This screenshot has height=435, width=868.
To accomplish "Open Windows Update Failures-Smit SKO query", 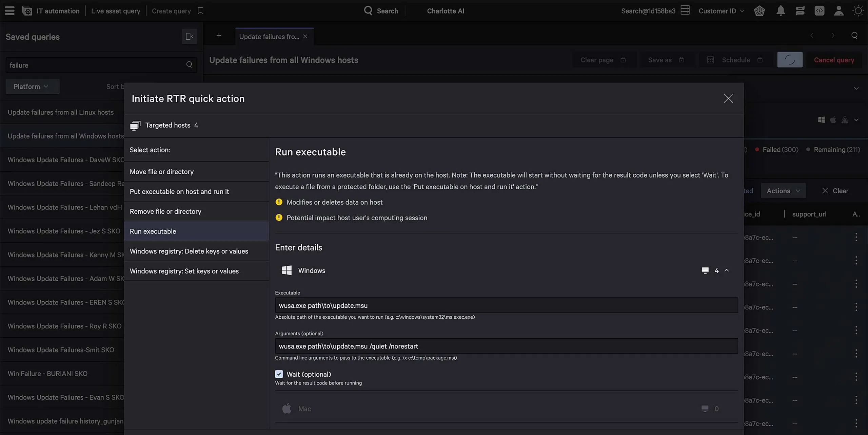I will [61, 349].
